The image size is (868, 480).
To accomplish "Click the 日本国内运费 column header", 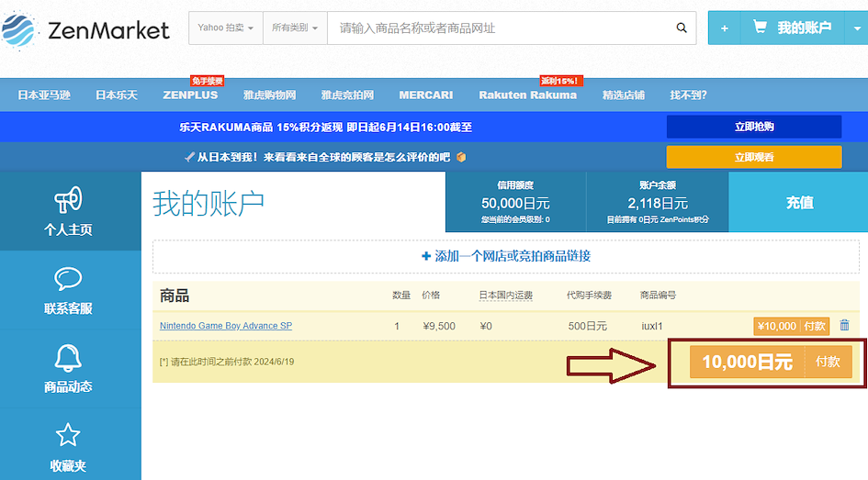I will [505, 296].
